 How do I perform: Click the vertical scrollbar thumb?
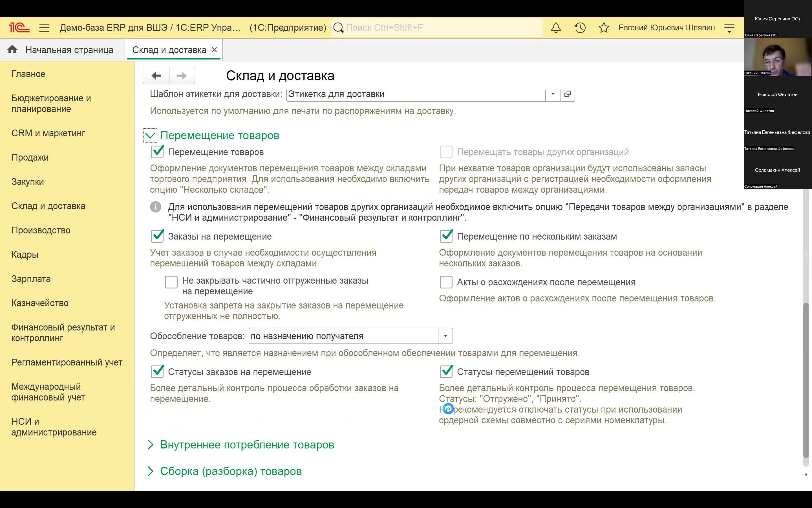coord(806,380)
